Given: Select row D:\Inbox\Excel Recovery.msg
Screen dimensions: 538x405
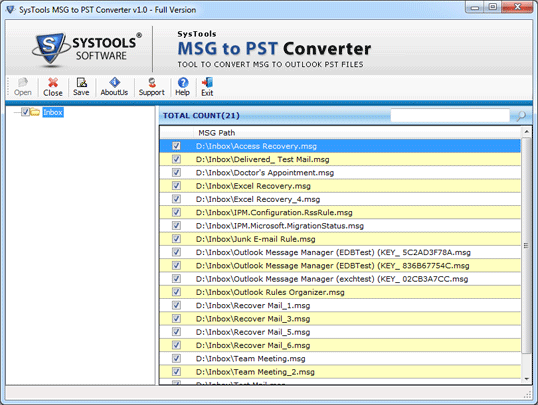Looking at the screenshot, I should (x=340, y=186).
